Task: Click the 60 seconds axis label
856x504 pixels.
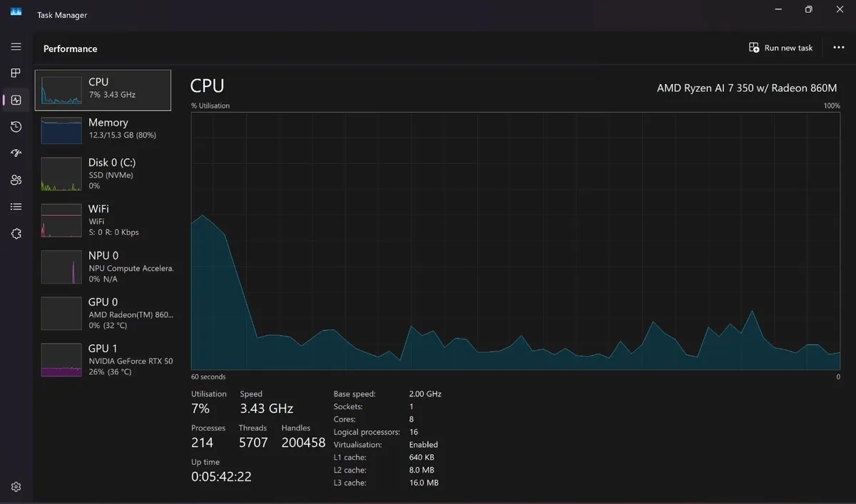Action: point(208,376)
